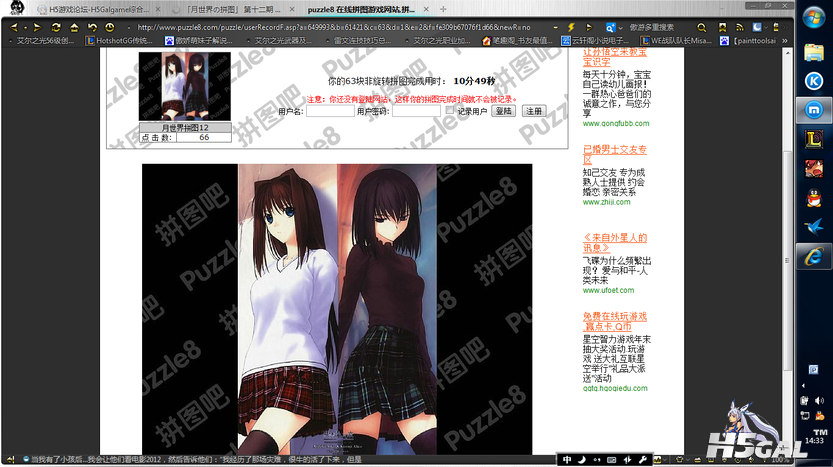Open bookmark 艾尔之光武器及...
The height and width of the screenshot is (467, 833).
[278, 40]
